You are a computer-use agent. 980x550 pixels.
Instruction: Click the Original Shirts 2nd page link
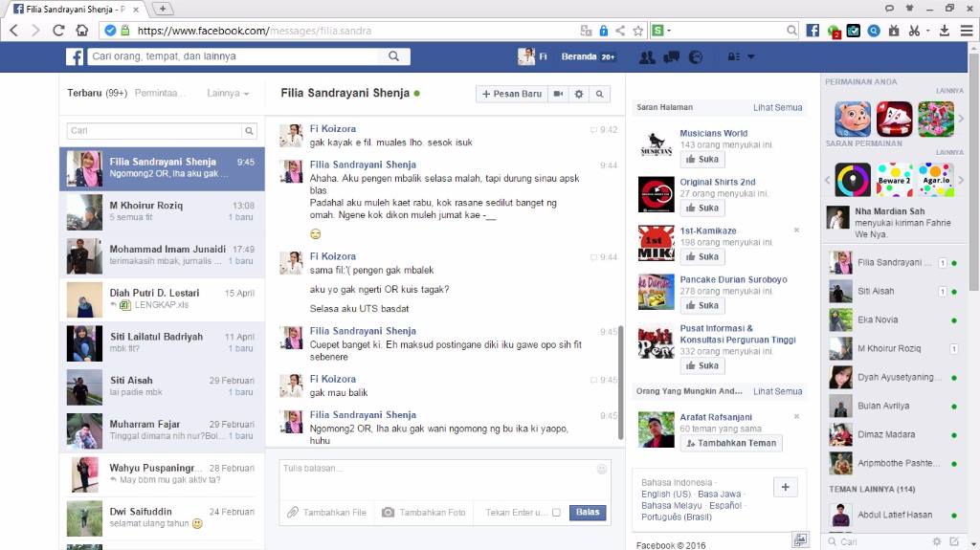coord(718,182)
